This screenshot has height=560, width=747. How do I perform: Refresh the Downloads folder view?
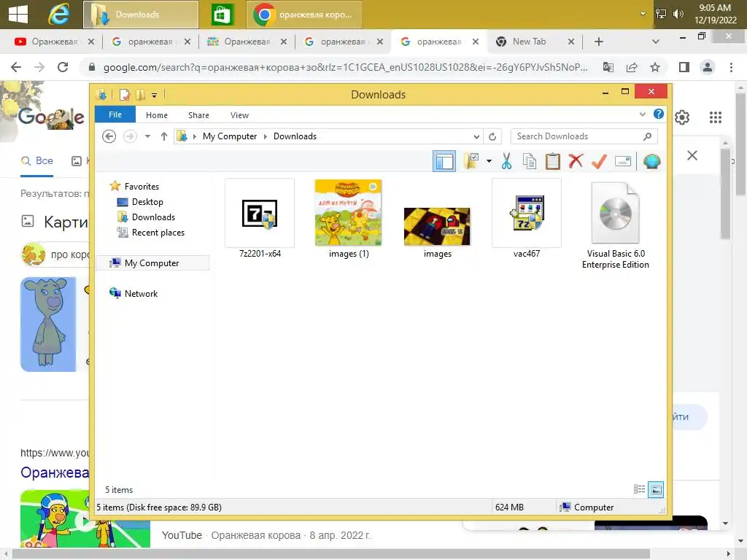tap(492, 136)
